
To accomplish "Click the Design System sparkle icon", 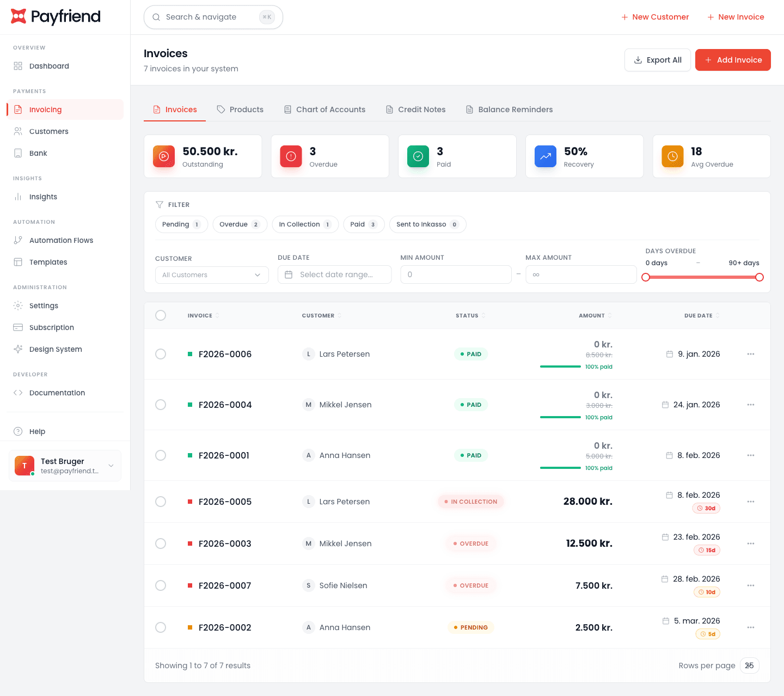I will click(x=18, y=349).
